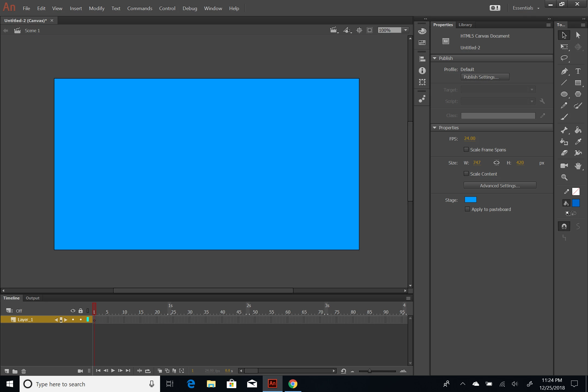Switch to the Library tab
Screen dimensions: 588x392
tap(465, 25)
